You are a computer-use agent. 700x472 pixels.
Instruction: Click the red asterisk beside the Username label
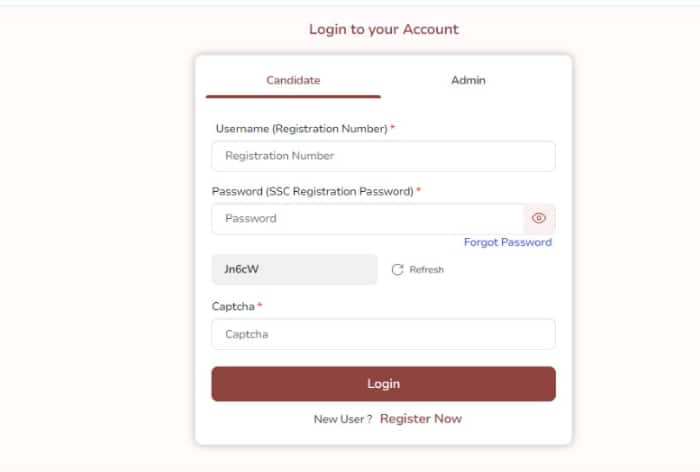[393, 128]
